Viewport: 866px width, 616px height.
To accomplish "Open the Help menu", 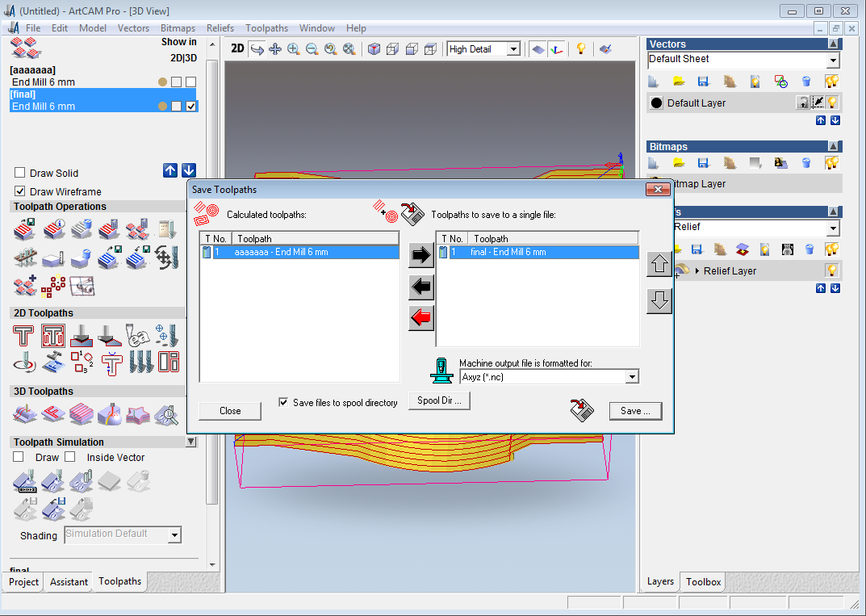I will tap(356, 28).
